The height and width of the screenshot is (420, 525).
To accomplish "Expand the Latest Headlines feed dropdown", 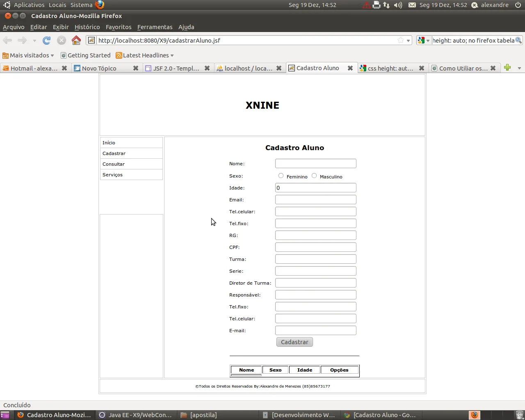I will (x=145, y=55).
